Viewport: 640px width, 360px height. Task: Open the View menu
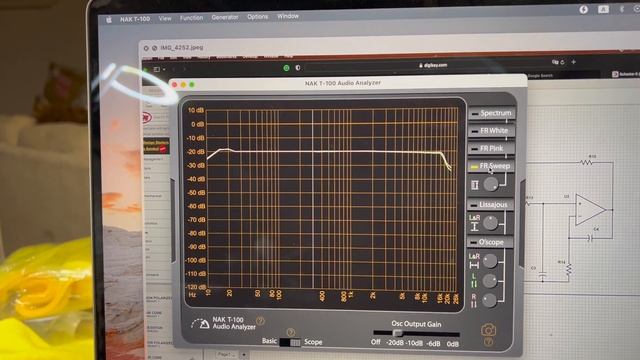pyautogui.click(x=165, y=18)
